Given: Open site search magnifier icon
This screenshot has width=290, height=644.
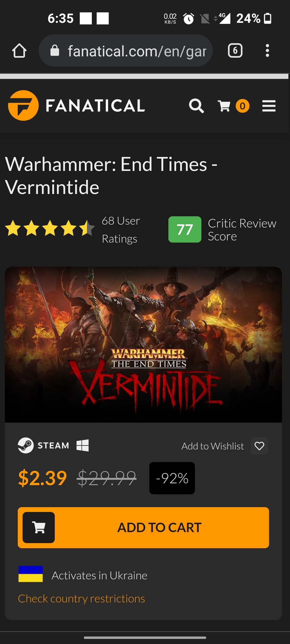Looking at the screenshot, I should point(196,106).
